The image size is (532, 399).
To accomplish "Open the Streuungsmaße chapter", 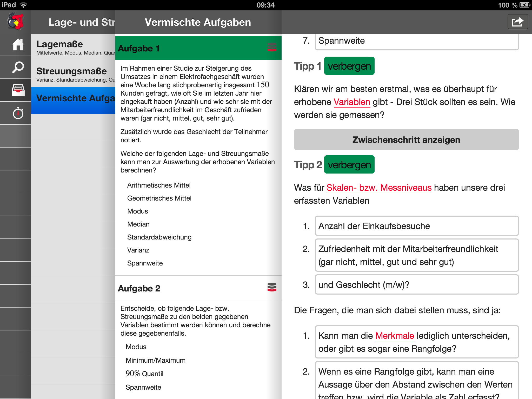I will (x=73, y=74).
